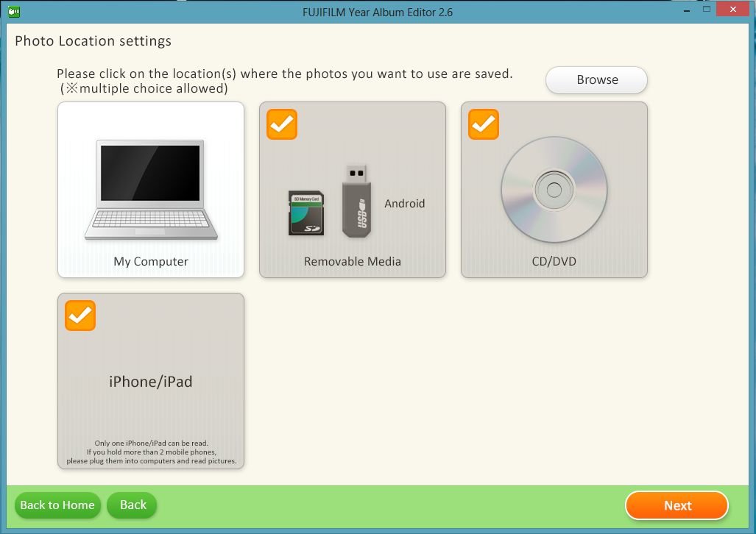Click the CD/DVD label
The width and height of the screenshot is (756, 534).
point(554,261)
